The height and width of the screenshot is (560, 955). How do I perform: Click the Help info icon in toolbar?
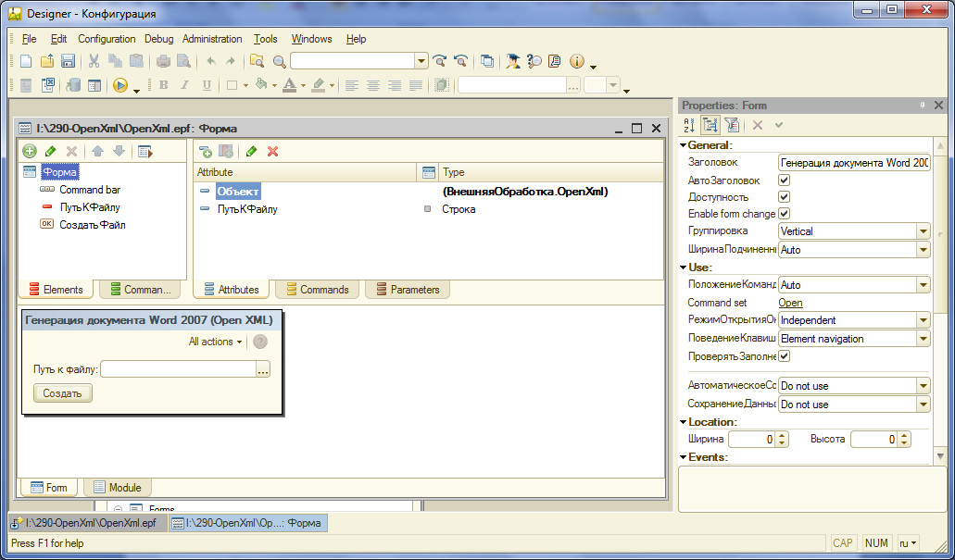click(577, 62)
